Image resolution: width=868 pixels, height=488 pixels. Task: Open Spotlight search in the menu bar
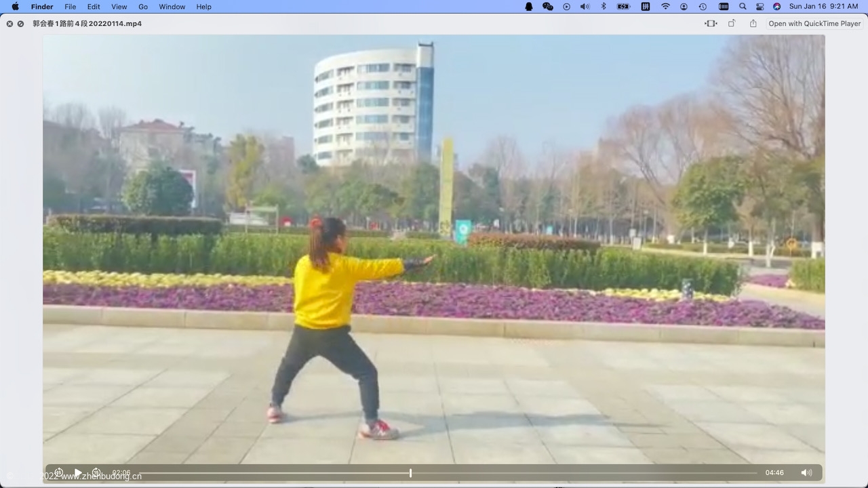click(743, 7)
